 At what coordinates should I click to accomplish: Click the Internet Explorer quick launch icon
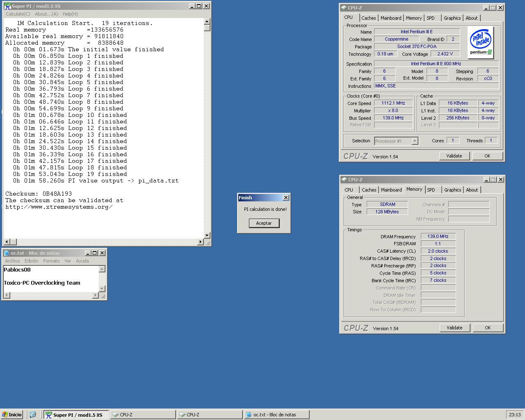[x=33, y=415]
